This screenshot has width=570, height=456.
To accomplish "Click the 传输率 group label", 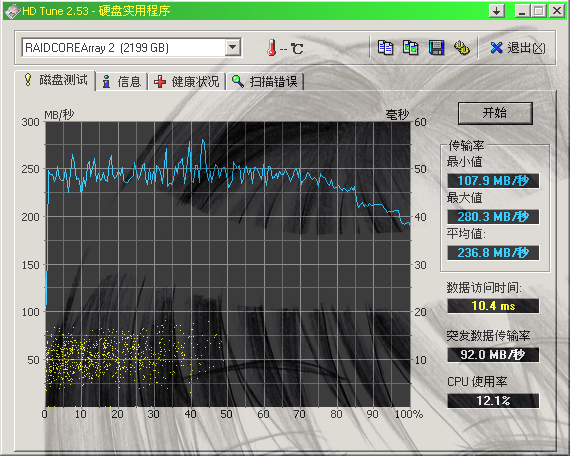I will coord(466,145).
